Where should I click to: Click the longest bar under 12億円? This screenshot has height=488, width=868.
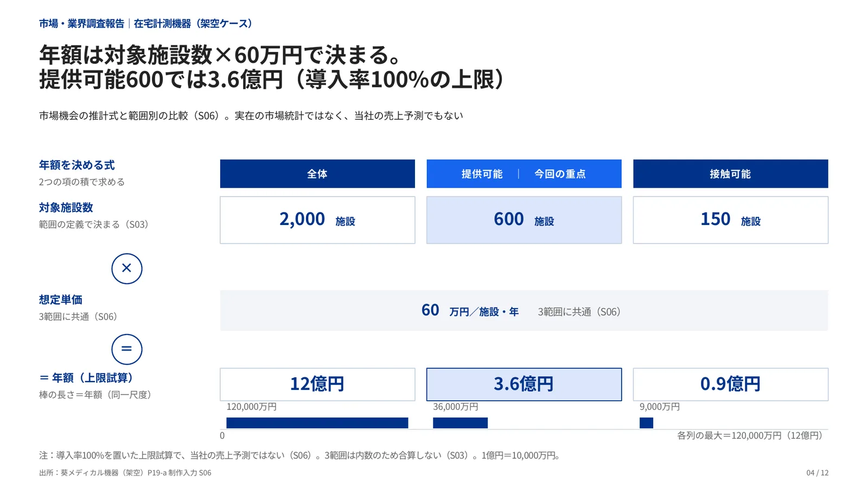pyautogui.click(x=317, y=423)
